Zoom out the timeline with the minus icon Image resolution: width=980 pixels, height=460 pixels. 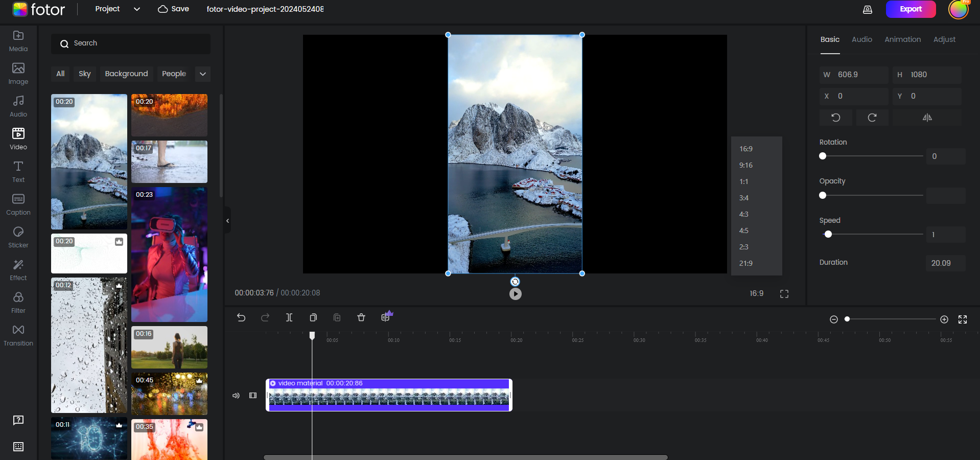(834, 319)
